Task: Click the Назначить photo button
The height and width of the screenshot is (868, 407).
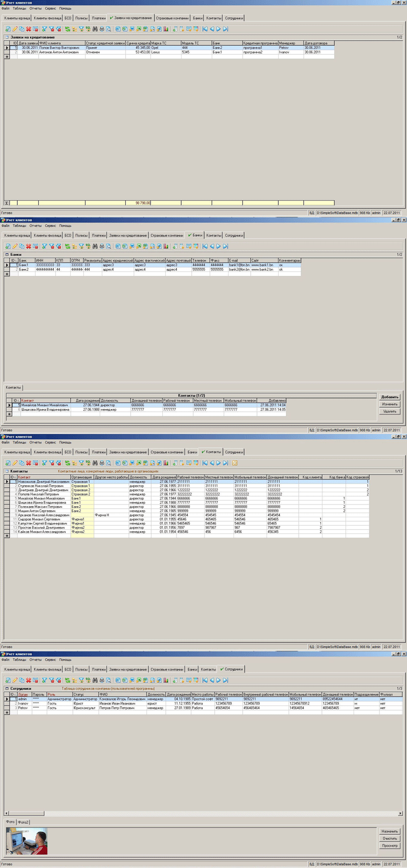Action: [390, 831]
